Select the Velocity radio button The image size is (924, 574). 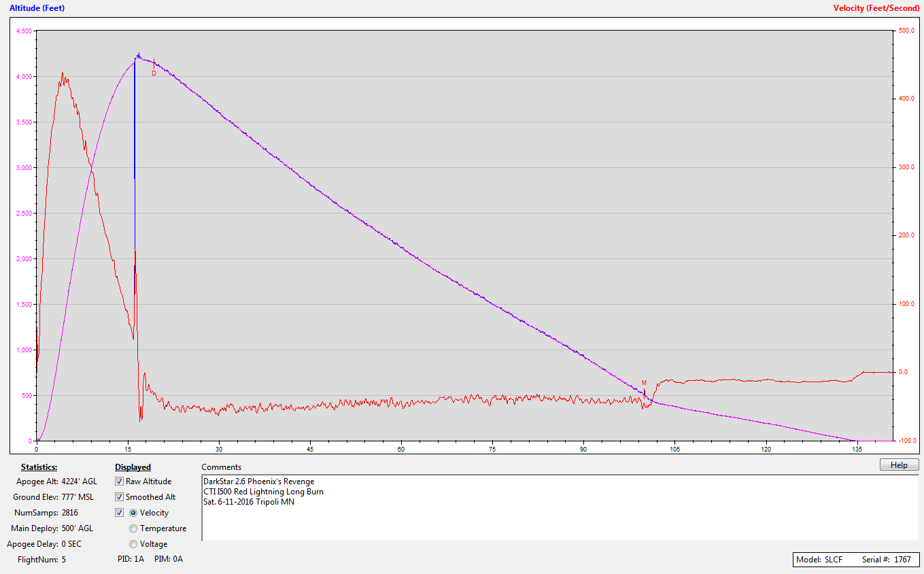click(x=134, y=513)
